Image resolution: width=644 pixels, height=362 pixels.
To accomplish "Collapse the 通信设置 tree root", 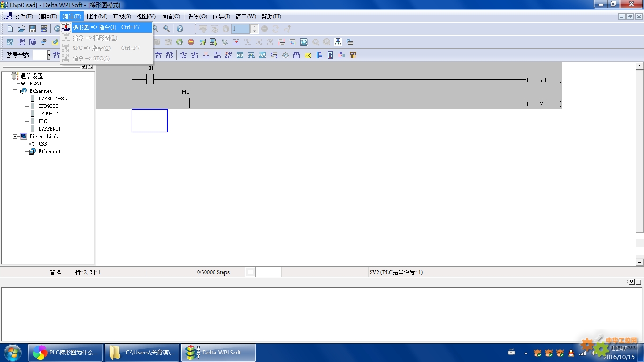I will 6,76.
